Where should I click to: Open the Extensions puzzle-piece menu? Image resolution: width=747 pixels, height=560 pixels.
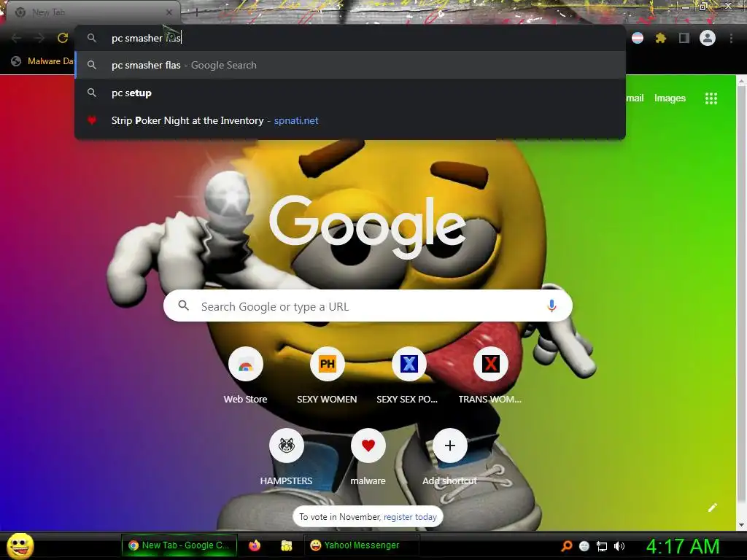(661, 38)
